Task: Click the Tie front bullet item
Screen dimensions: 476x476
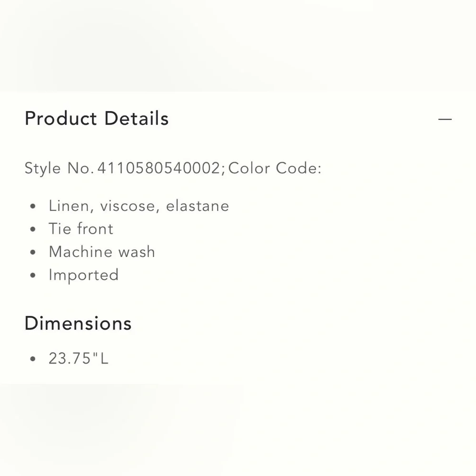Action: [81, 228]
